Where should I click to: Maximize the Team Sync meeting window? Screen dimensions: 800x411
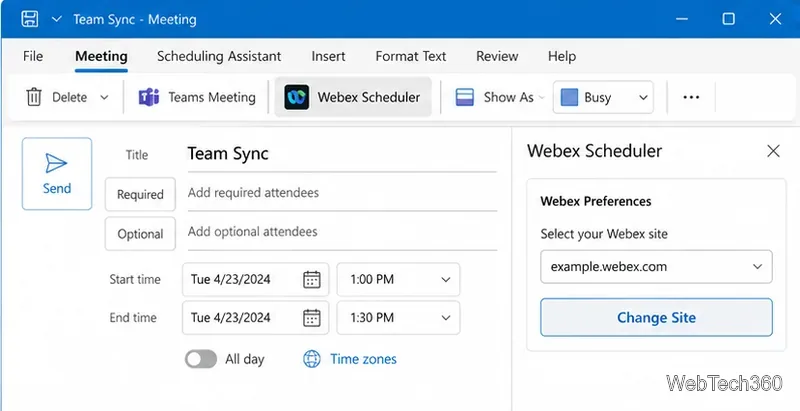point(729,19)
